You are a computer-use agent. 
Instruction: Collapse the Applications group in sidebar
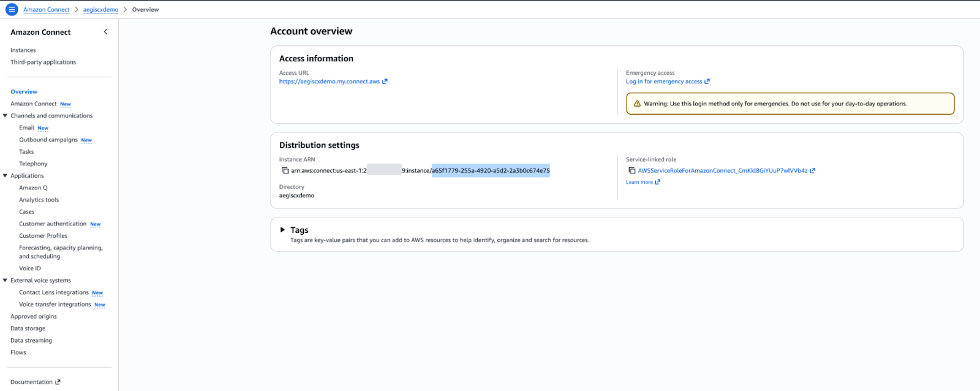6,176
